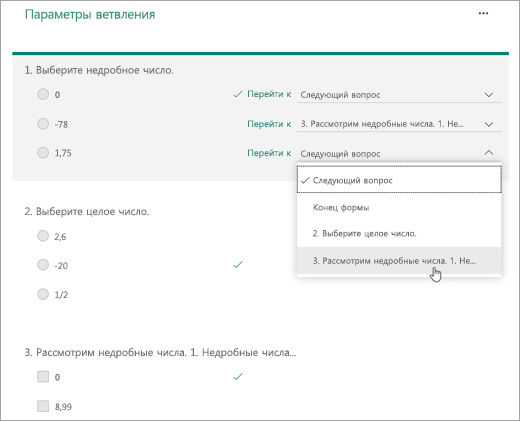
Task: Click 'Перейти к' label next to answer -78
Action: click(x=269, y=124)
